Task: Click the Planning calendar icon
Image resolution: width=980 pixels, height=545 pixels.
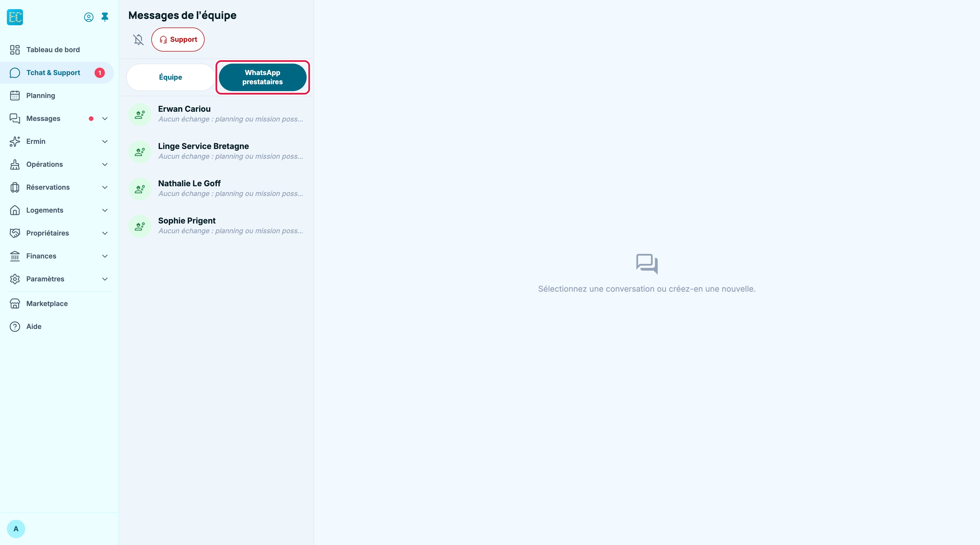Action: [15, 95]
